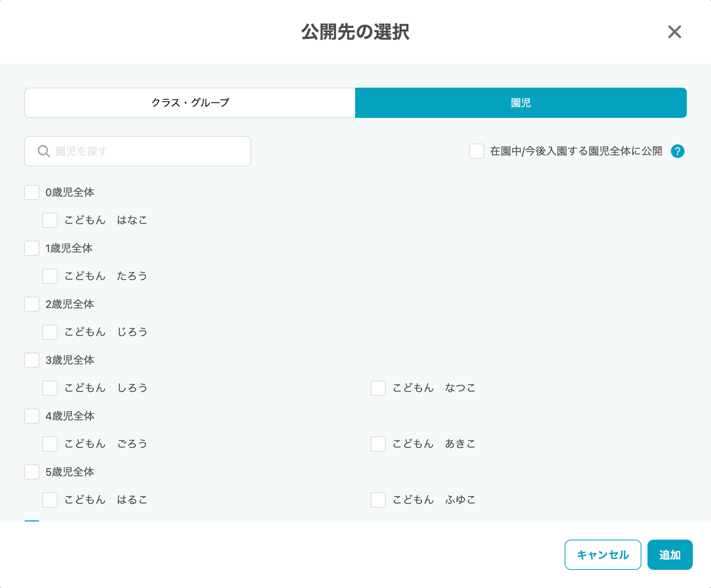
Task: Switch to the クラス・グループ tab
Action: coord(190,103)
